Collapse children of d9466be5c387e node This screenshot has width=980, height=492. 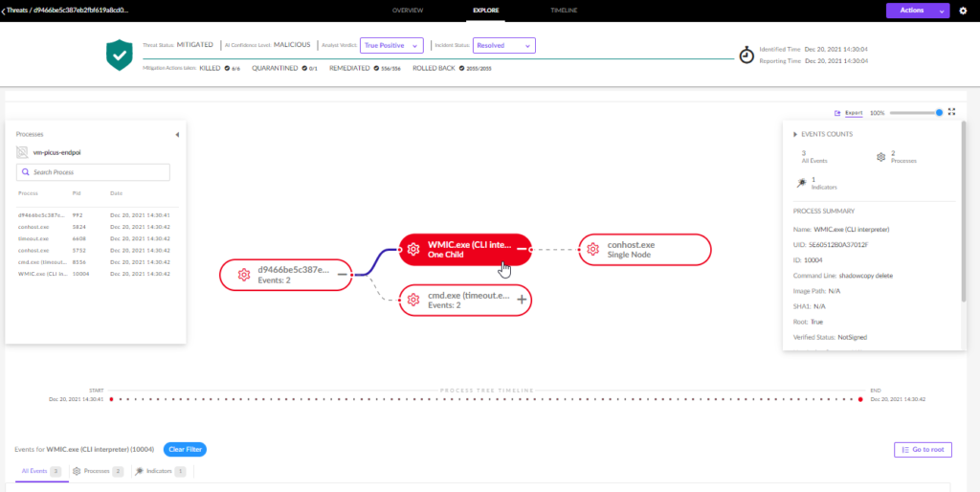342,275
